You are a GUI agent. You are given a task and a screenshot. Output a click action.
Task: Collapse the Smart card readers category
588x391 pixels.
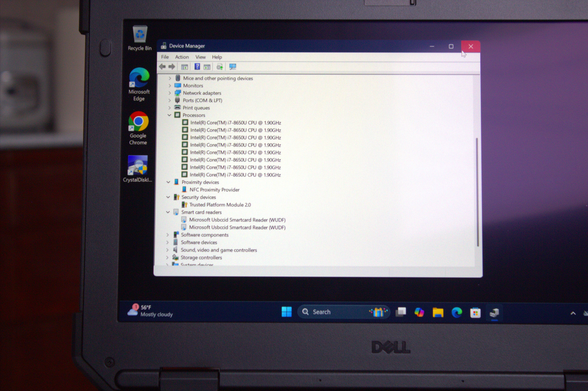tap(168, 212)
